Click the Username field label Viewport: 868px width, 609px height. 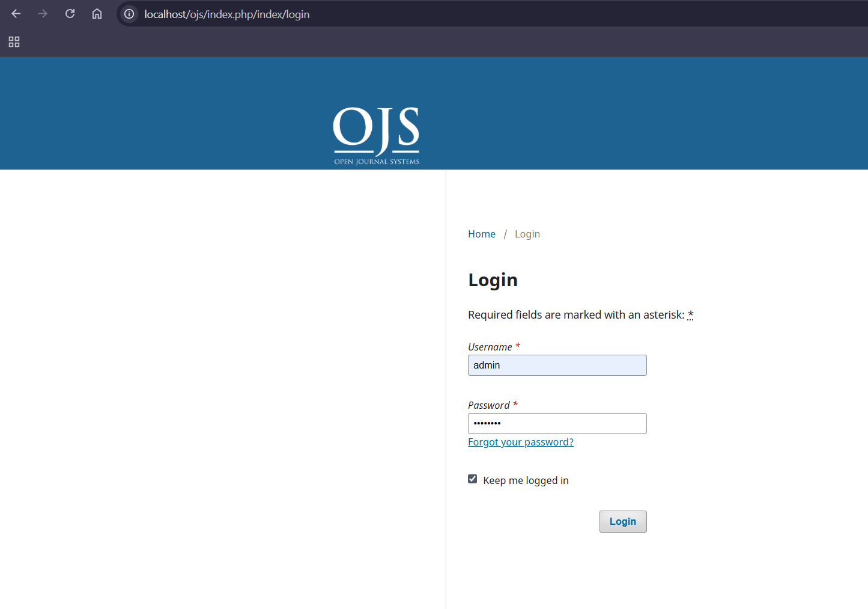[490, 347]
